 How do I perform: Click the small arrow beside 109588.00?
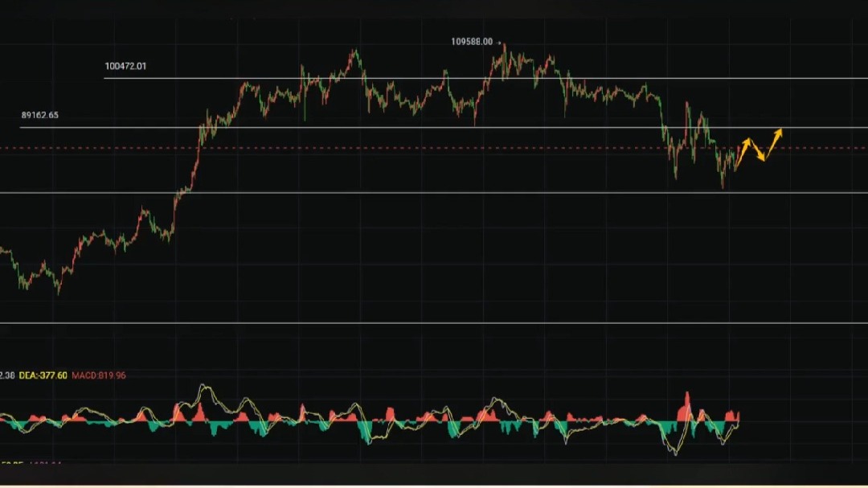click(499, 42)
